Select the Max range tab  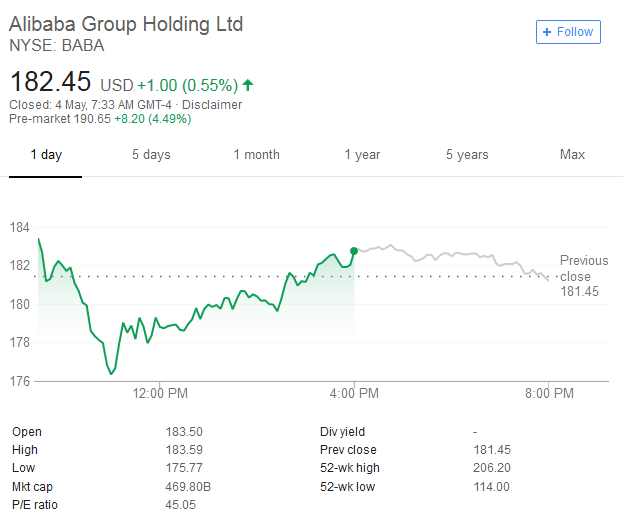coord(572,155)
